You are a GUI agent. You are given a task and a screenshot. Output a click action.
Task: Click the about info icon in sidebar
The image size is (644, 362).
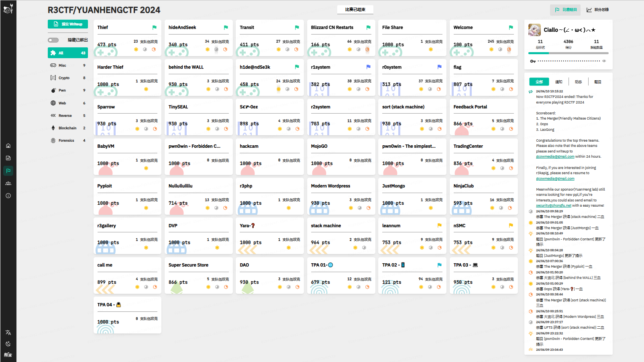coord(8,196)
